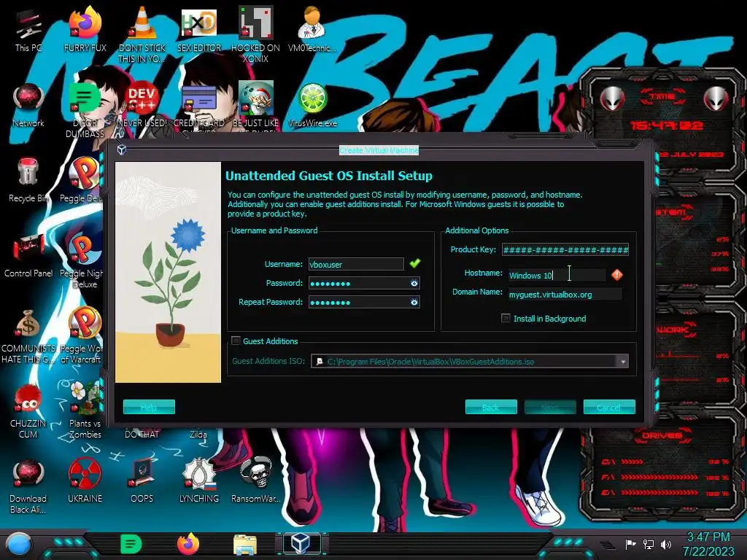
Task: Click the Start orb on the taskbar
Action: 18,545
